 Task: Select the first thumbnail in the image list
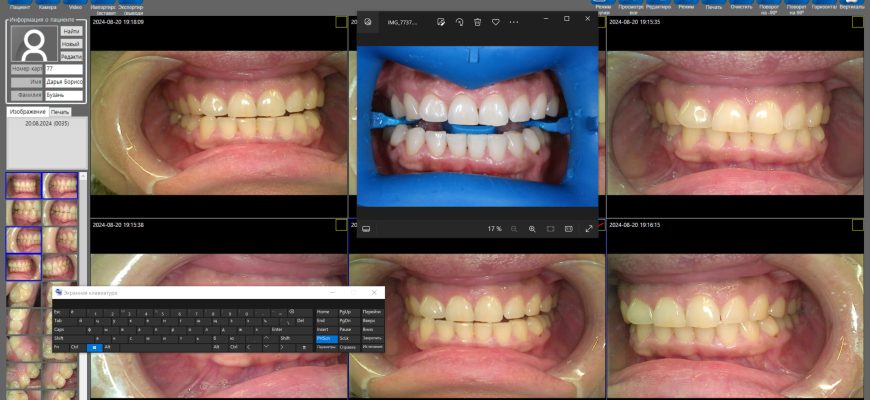pos(24,185)
